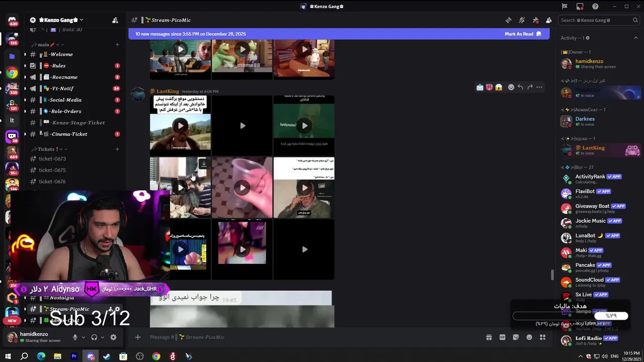
Task: Open the Kenzo-Stage-Ticket channel
Action: (x=74, y=123)
